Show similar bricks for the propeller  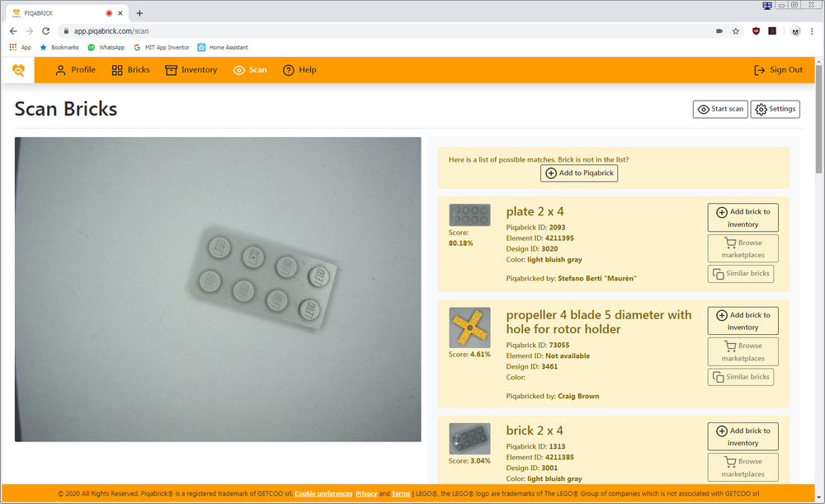tap(741, 377)
